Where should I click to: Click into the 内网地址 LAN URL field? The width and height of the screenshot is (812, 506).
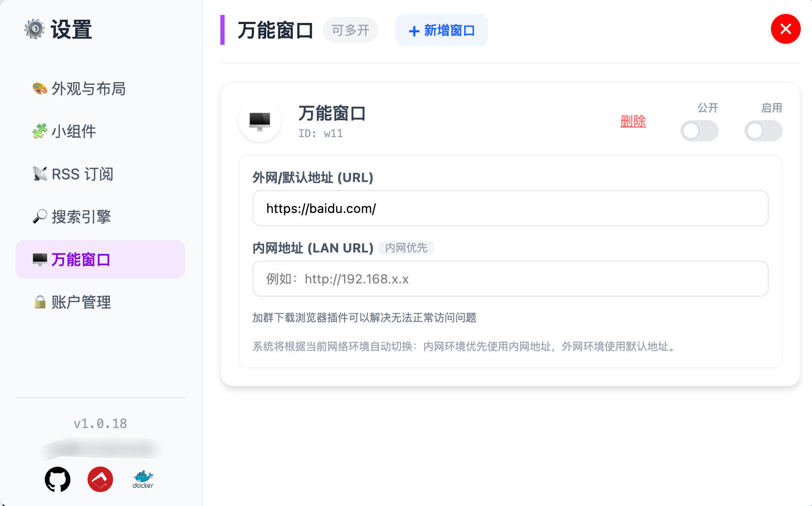pos(510,279)
